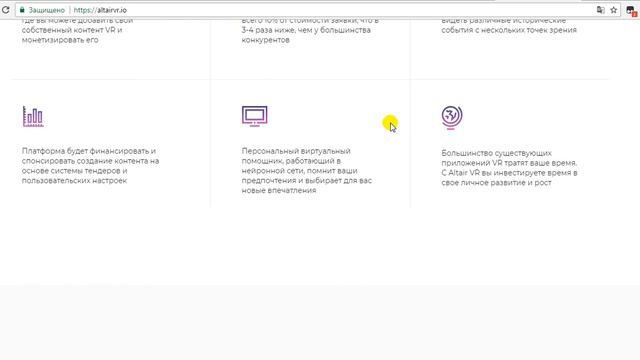
Task: Open the page translate icon
Action: 600,10
